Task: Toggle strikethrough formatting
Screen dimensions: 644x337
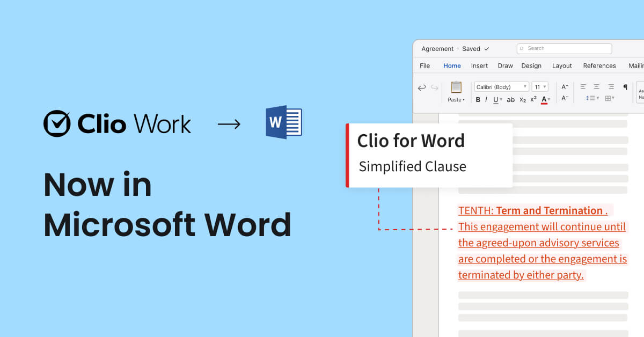Action: (x=511, y=99)
